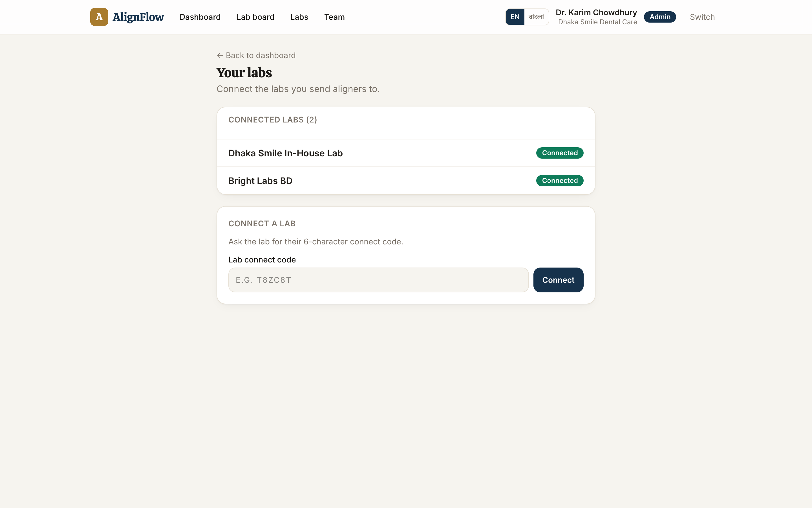
Task: Click Connected badge for Dhaka Smile In-House Lab
Action: [x=559, y=153]
